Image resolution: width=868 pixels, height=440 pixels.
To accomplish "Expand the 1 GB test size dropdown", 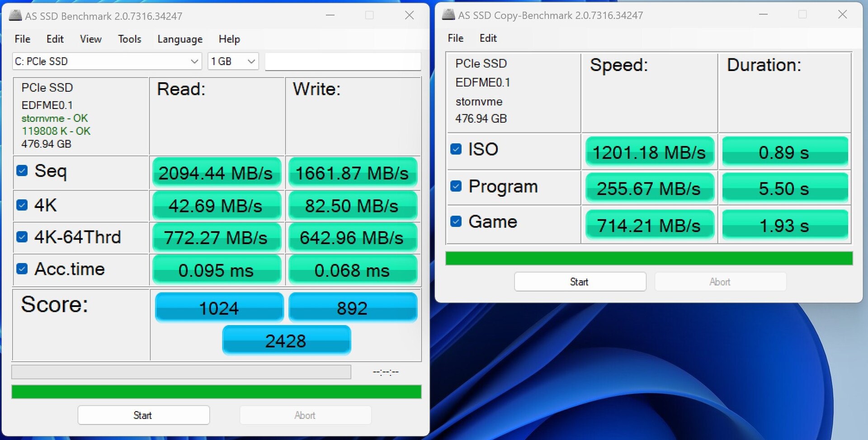I will [x=233, y=61].
